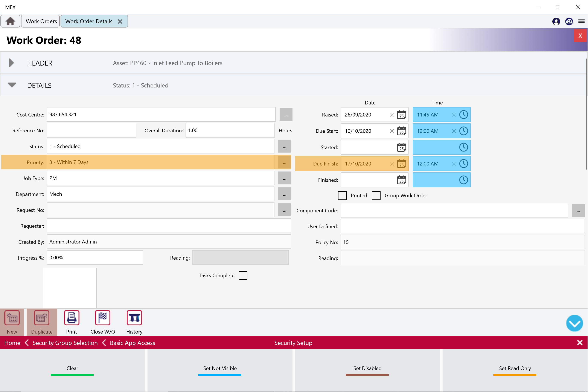Image resolution: width=588 pixels, height=392 pixels.
Task: Go to Security Group Selection breadcrumb
Action: (x=65, y=343)
